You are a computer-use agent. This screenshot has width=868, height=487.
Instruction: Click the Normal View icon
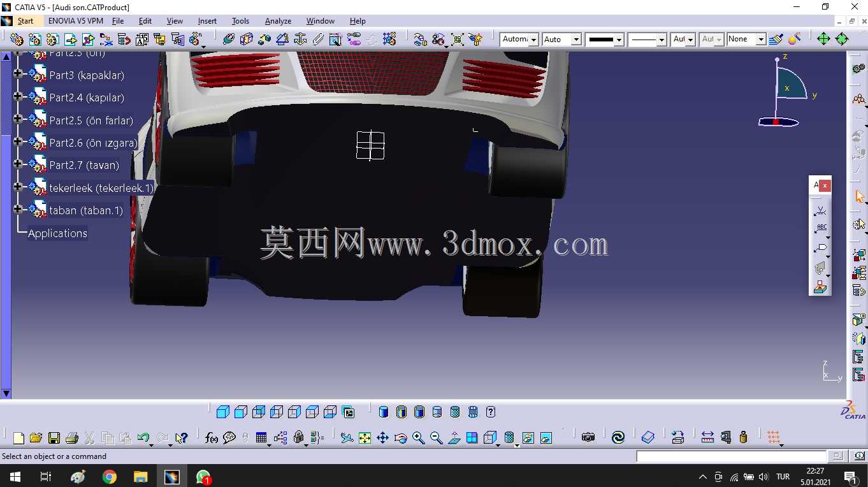point(454,438)
